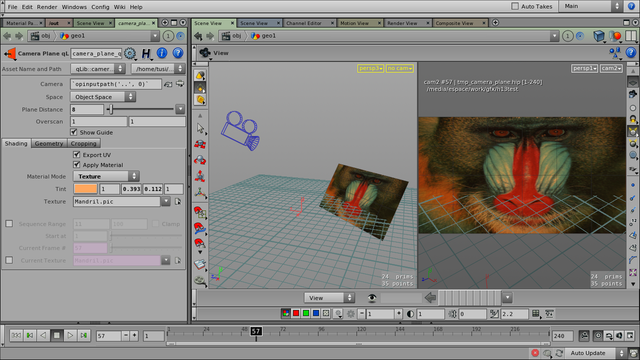Open the no cam camera menu
Screen dimensions: 640x360
coord(400,68)
